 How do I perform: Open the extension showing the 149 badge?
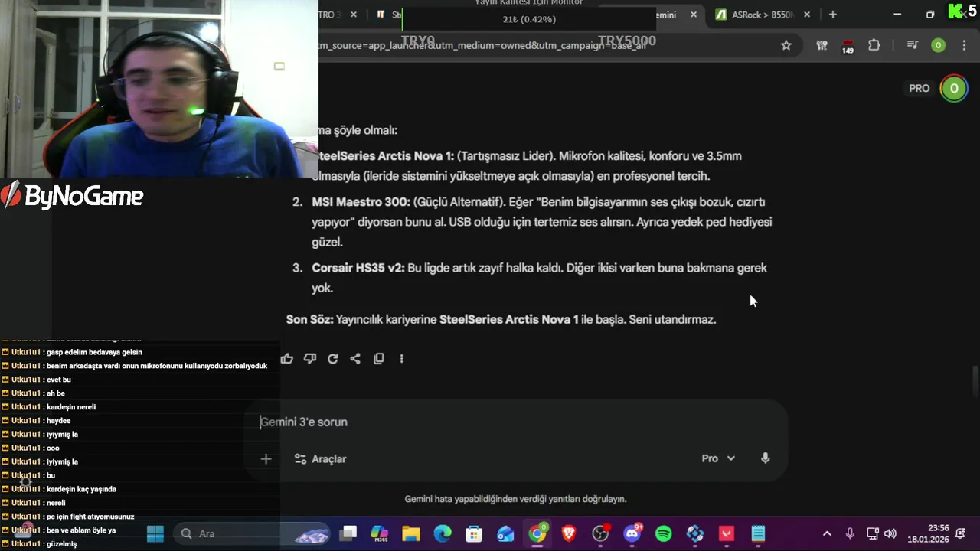pos(848,46)
